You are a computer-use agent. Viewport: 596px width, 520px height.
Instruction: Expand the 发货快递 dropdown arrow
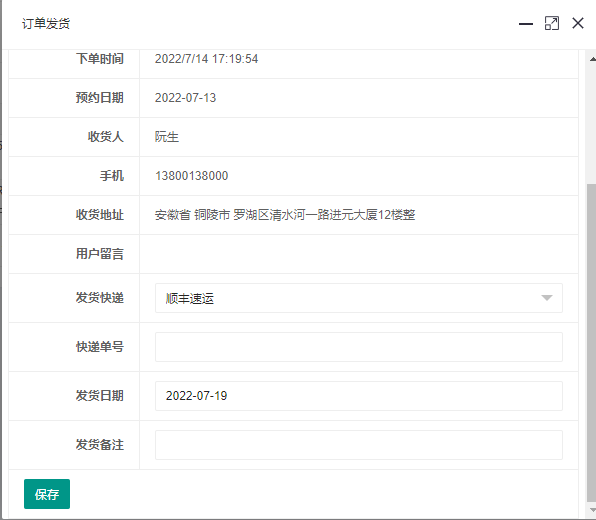[547, 298]
